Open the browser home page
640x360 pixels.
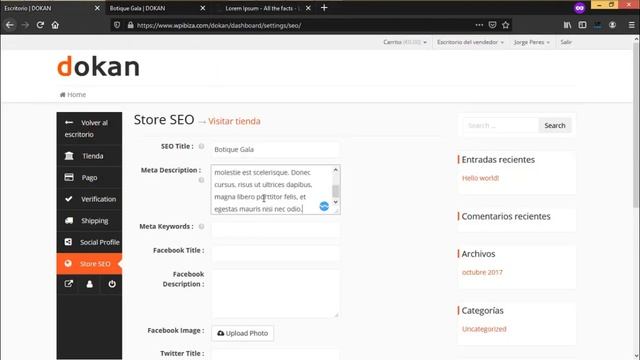55,25
